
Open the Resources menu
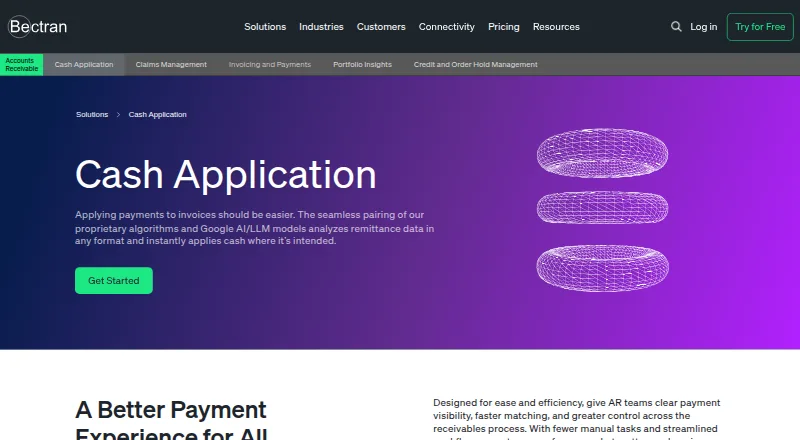(556, 27)
